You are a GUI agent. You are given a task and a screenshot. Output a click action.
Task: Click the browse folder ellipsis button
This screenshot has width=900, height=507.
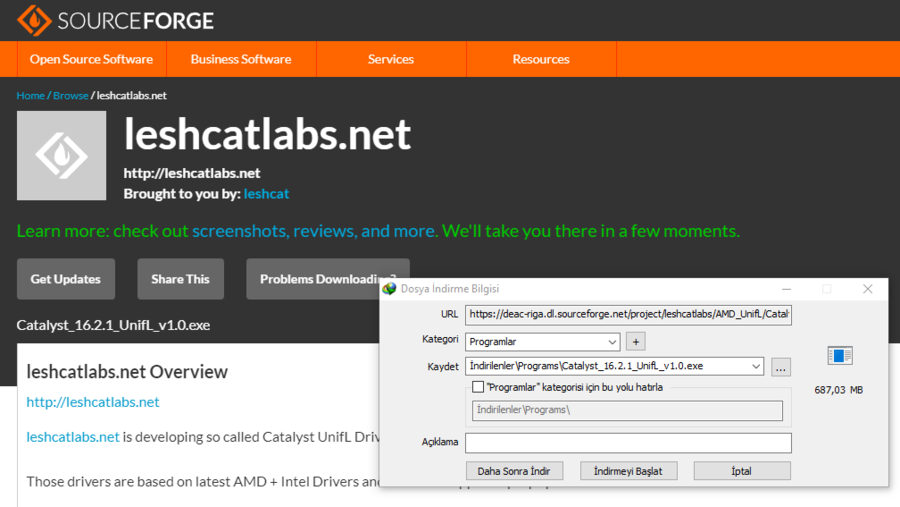781,367
